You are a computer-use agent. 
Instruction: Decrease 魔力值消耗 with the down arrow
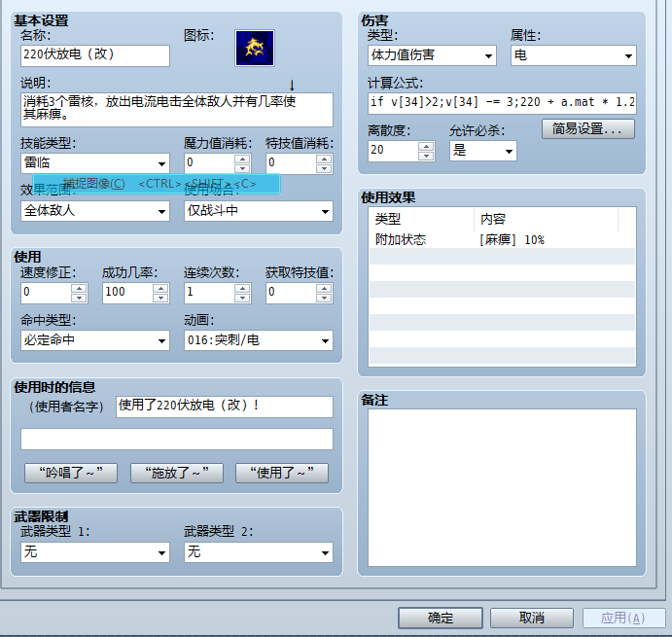tap(242, 168)
